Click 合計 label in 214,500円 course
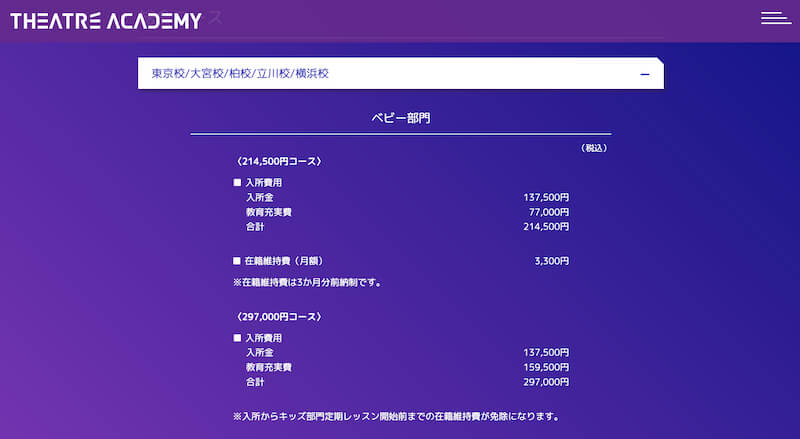 [255, 227]
